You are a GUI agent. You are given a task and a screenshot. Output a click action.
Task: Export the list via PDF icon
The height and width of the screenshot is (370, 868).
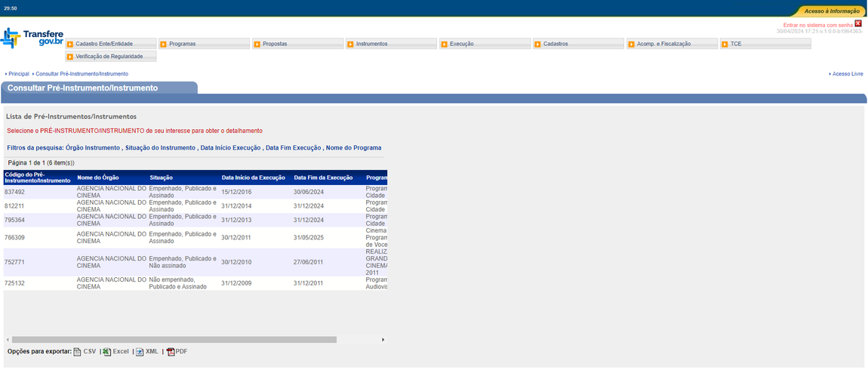[171, 352]
